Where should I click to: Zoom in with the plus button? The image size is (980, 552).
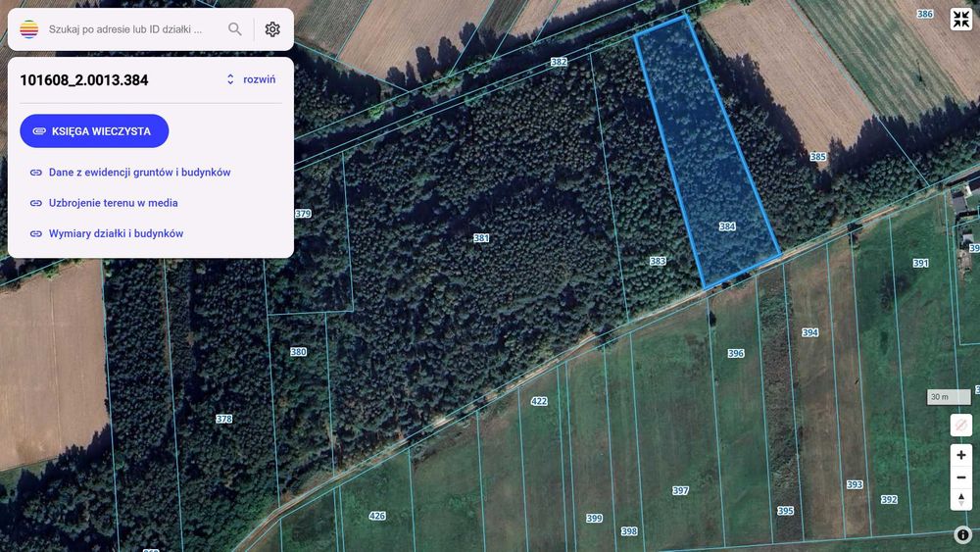(961, 455)
